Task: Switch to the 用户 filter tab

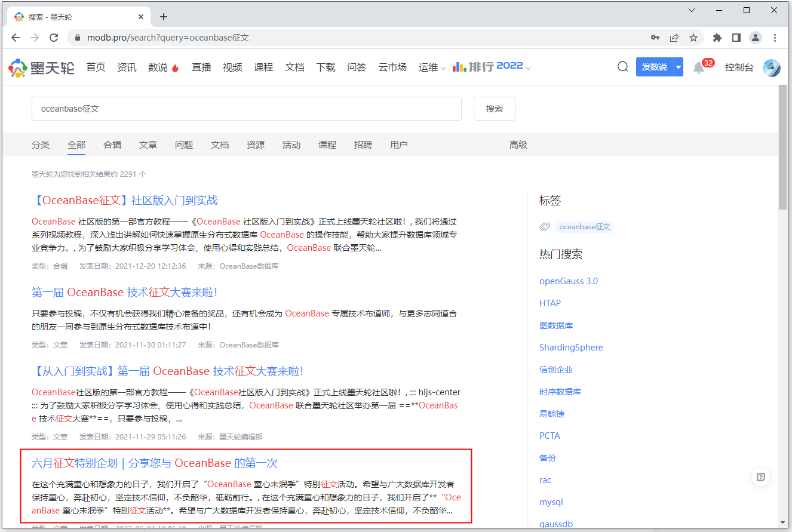Action: (x=399, y=145)
